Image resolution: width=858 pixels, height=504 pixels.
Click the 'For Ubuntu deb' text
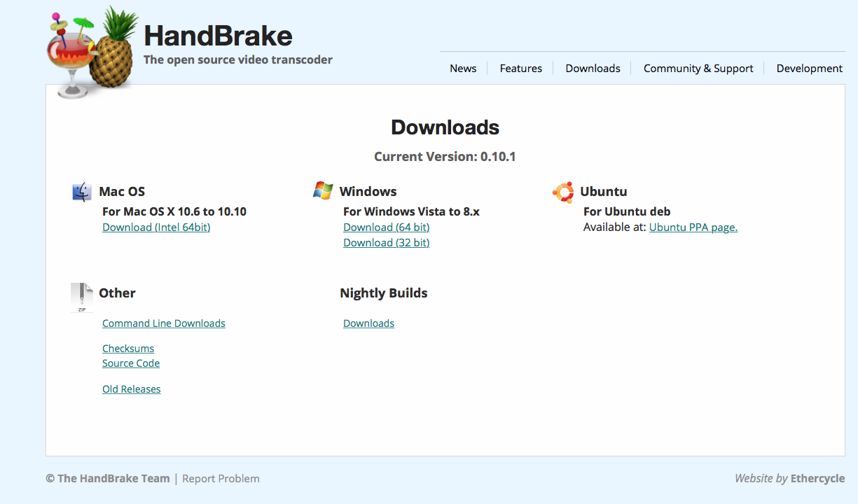(627, 211)
